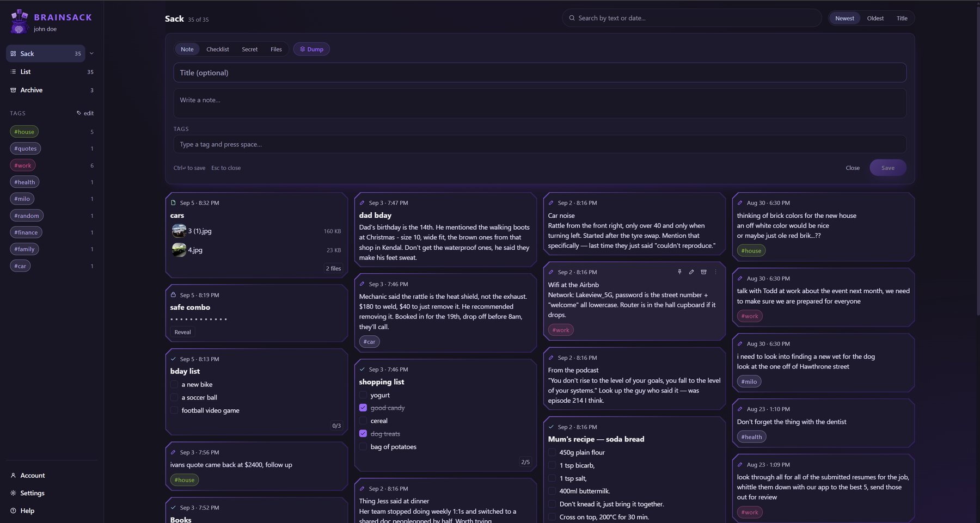Switch to the Checklist tab
Image resolution: width=980 pixels, height=523 pixels.
pos(218,49)
